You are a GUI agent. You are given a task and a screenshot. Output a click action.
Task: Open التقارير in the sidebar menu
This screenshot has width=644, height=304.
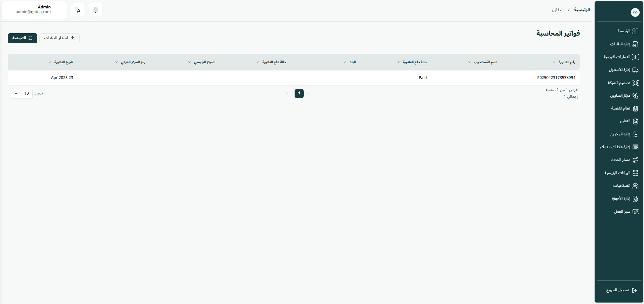[625, 121]
